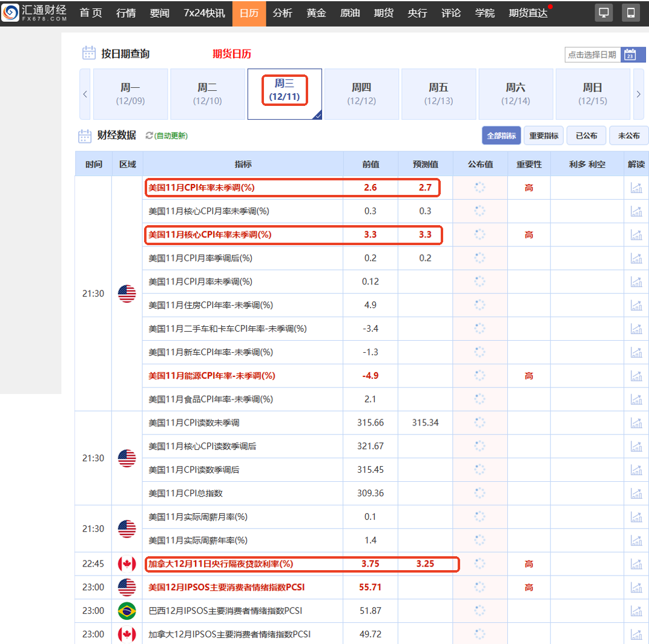The image size is (649, 644).
Task: Toggle the 重要指标 filter
Action: (x=544, y=136)
